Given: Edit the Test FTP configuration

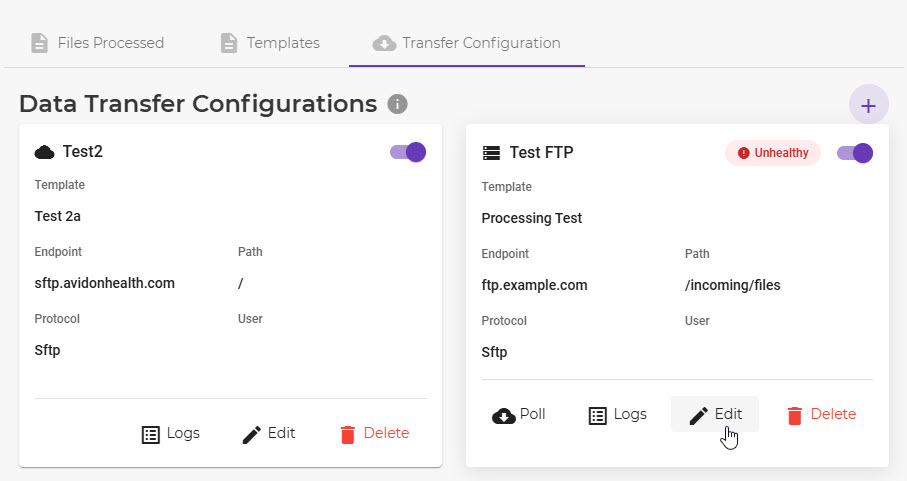Looking at the screenshot, I should (x=715, y=415).
